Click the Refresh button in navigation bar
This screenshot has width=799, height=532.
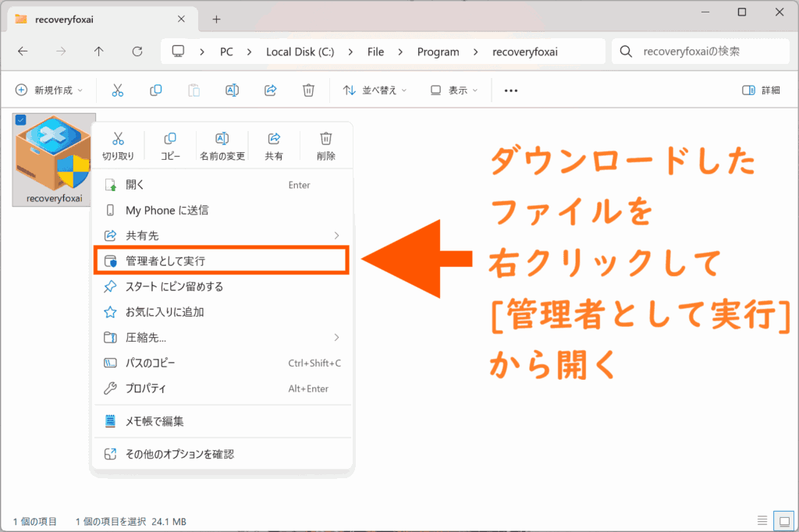(x=137, y=51)
